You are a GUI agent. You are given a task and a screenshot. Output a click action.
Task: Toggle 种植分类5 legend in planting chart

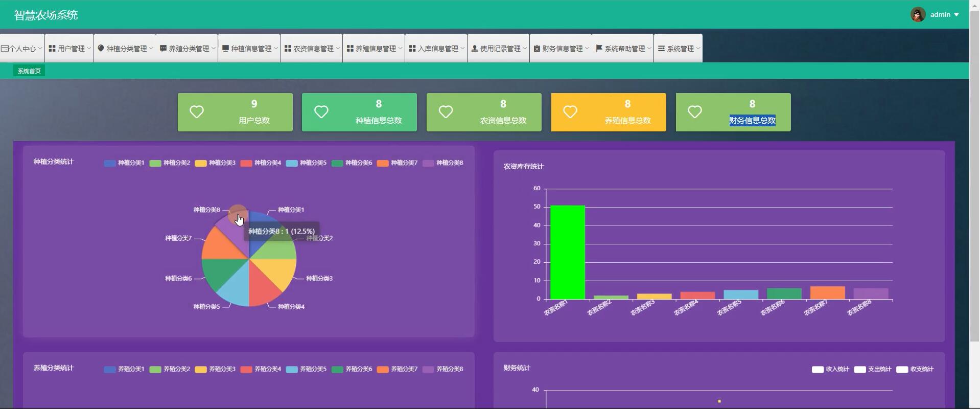[306, 163]
